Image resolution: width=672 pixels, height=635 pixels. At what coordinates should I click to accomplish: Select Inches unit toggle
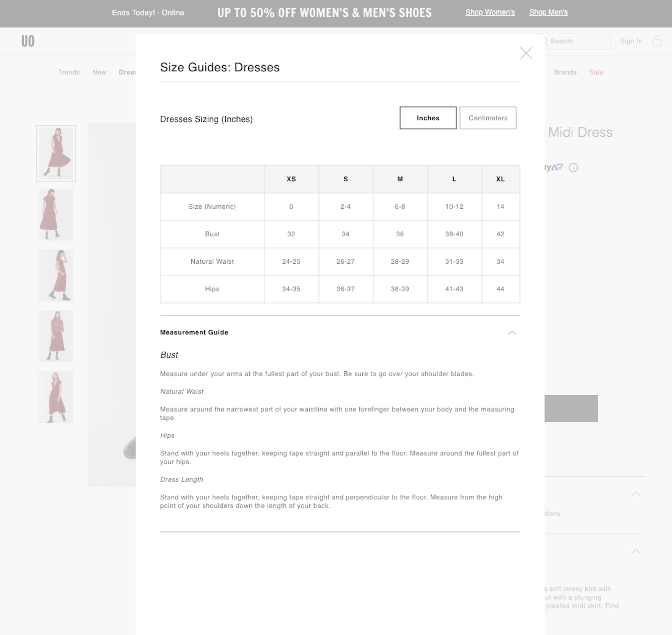point(428,118)
